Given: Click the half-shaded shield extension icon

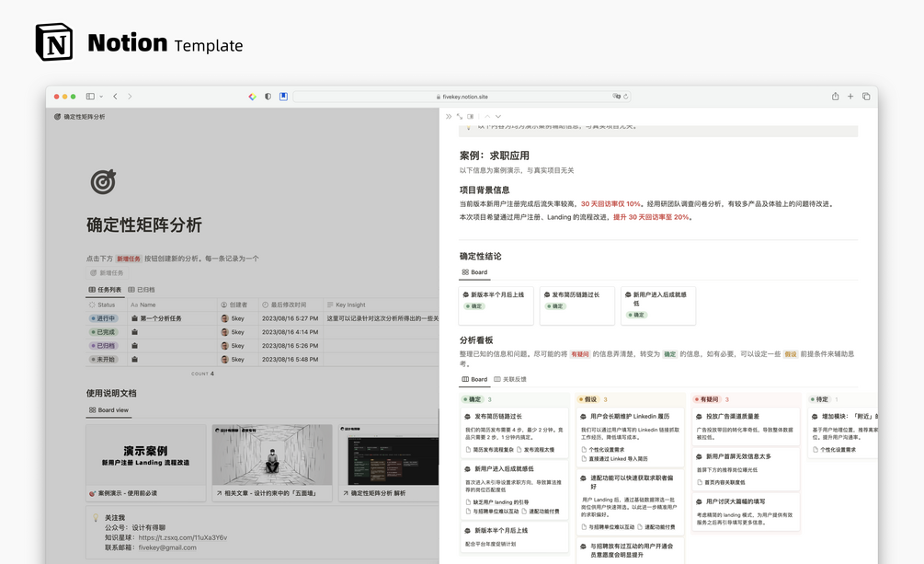Looking at the screenshot, I should pyautogui.click(x=268, y=97).
